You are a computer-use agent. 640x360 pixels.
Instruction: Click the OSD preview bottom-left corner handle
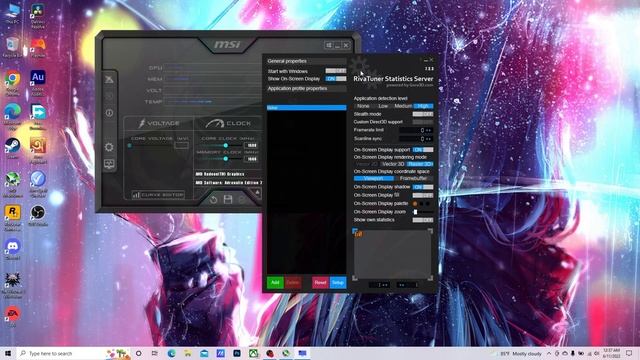click(x=355, y=278)
